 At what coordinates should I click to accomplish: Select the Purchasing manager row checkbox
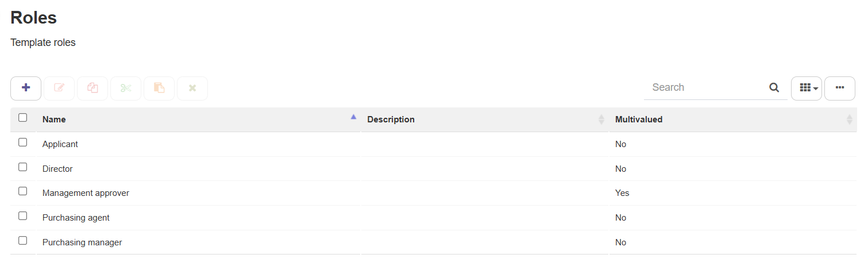tap(23, 241)
